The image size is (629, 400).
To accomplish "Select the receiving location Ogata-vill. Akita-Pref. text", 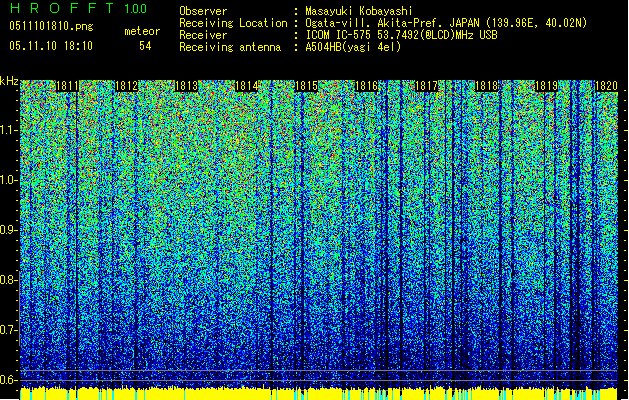I will point(446,23).
